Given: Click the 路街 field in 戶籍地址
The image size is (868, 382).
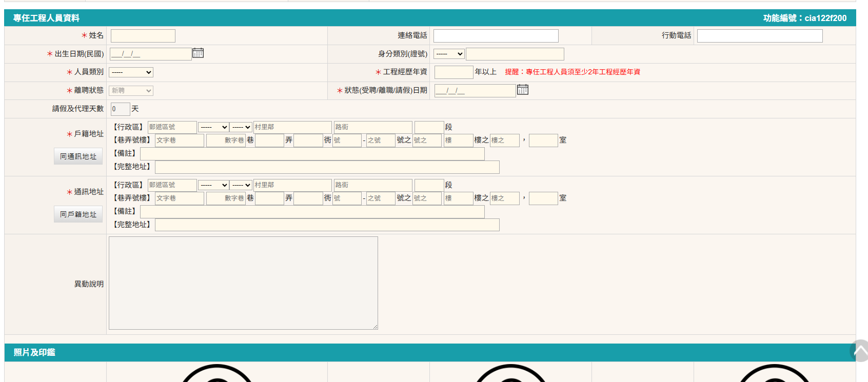Looking at the screenshot, I should coord(372,127).
